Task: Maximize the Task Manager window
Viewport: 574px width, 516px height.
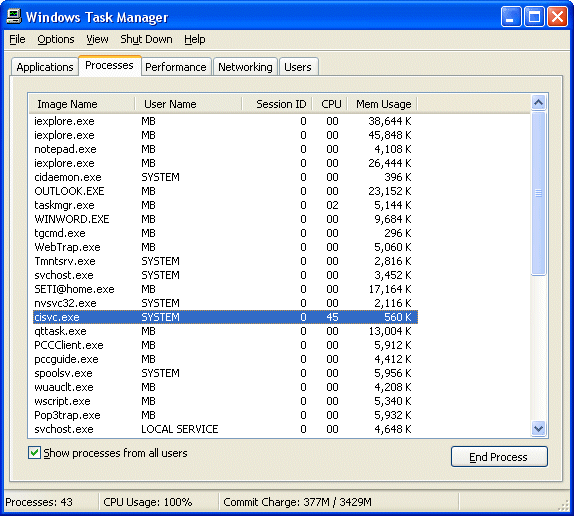Action: tap(534, 17)
